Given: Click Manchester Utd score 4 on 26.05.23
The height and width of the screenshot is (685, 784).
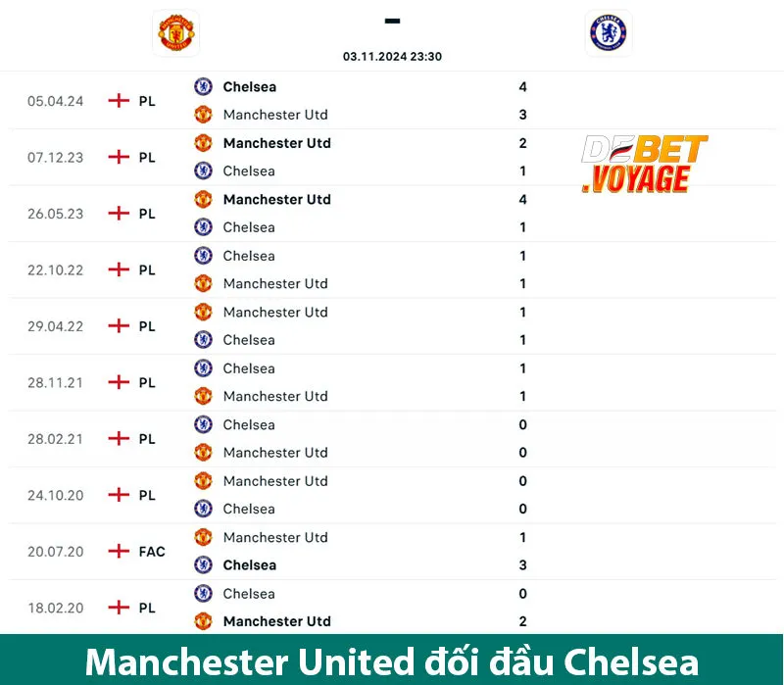Looking at the screenshot, I should point(523,199).
